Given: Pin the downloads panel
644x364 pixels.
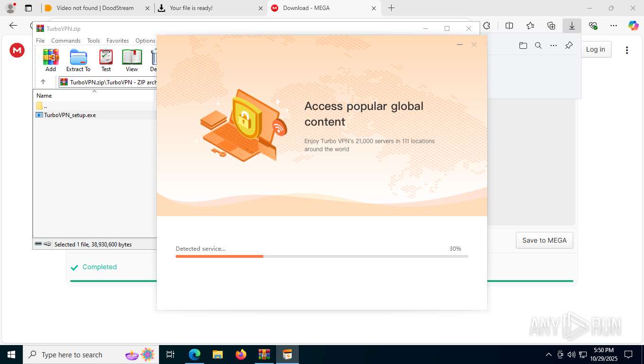Looking at the screenshot, I should [x=569, y=45].
